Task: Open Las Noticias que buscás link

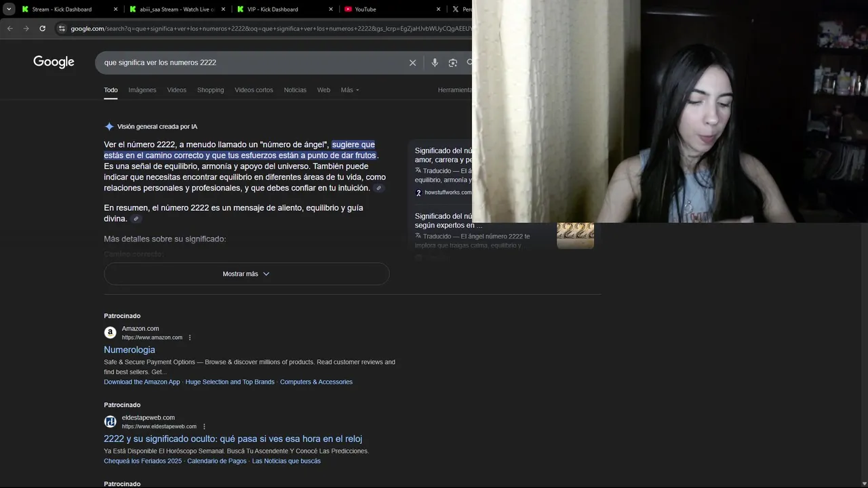Action: (x=286, y=462)
